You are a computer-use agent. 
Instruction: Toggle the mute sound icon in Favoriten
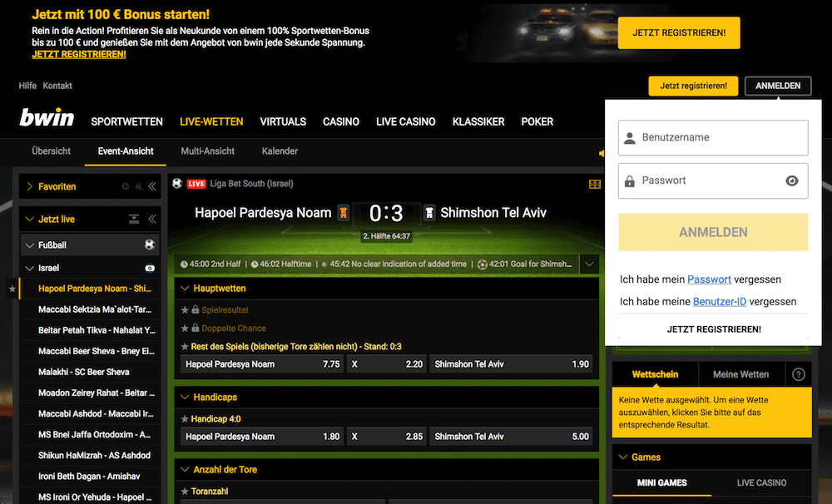139,187
